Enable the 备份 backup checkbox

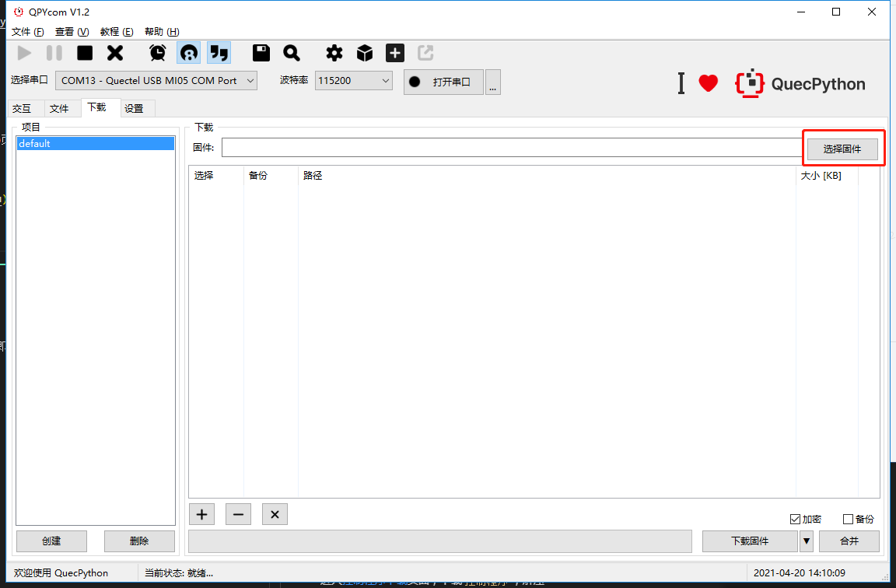[x=848, y=520]
